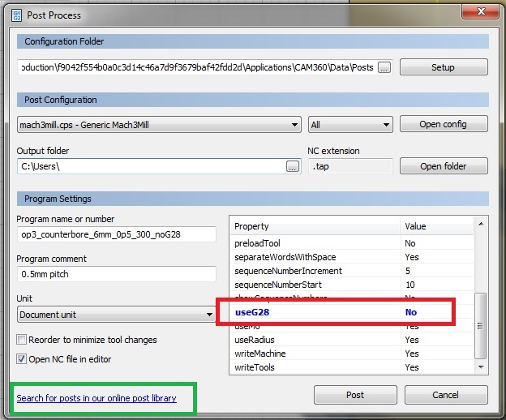Select the writeTools property value
The height and width of the screenshot is (420, 506).
click(412, 367)
